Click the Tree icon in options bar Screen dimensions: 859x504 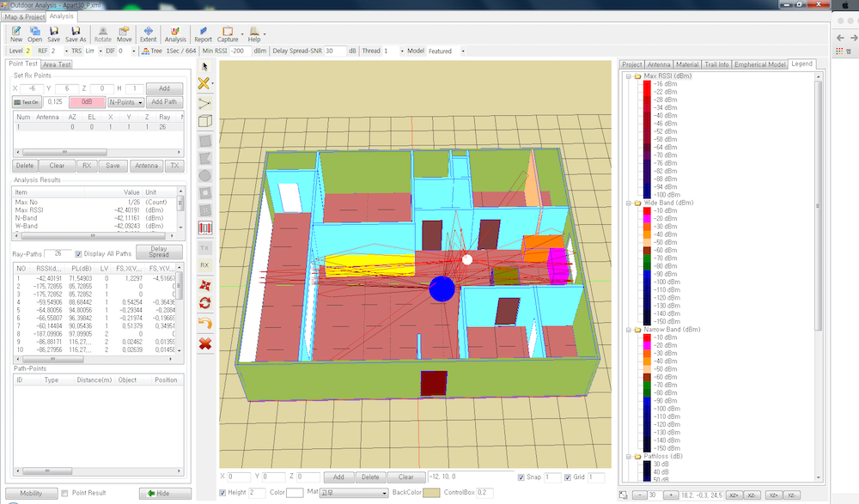coord(146,51)
